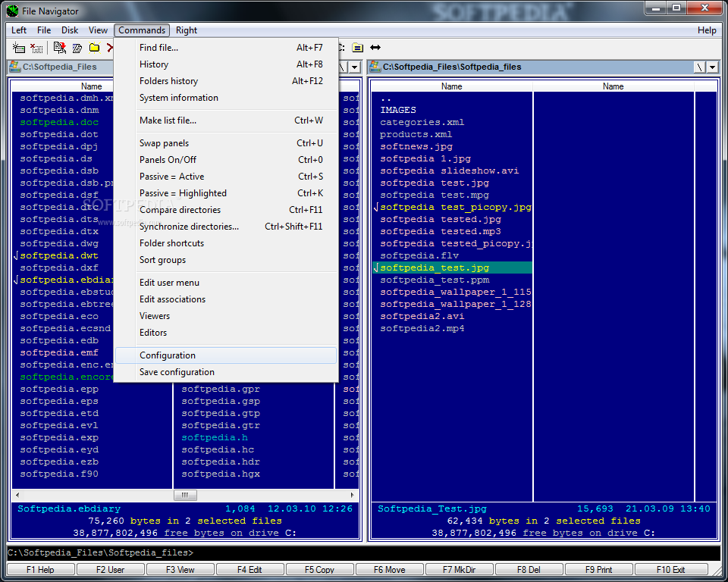Open Editors entry
Screen dimensions: 728x582
[x=226, y=333]
